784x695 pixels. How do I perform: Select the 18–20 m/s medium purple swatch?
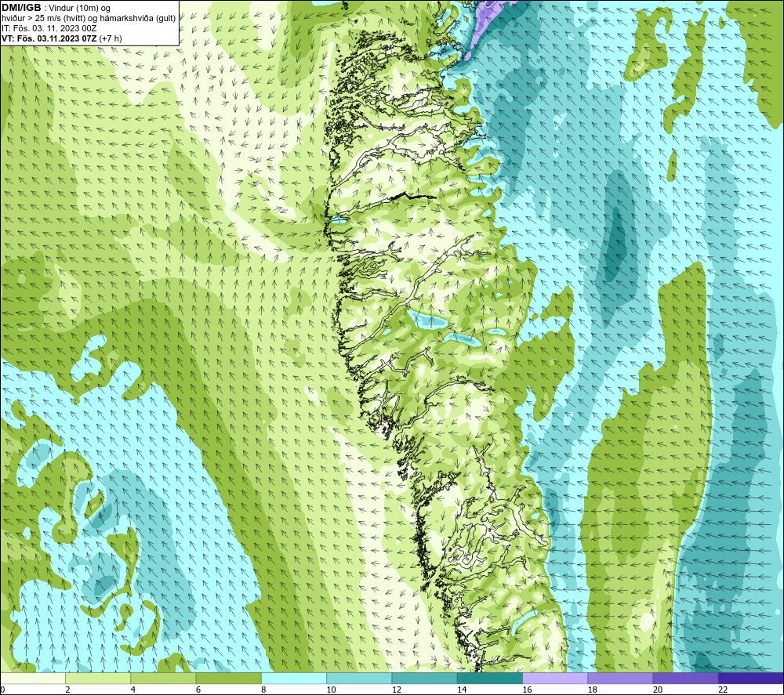(620, 678)
